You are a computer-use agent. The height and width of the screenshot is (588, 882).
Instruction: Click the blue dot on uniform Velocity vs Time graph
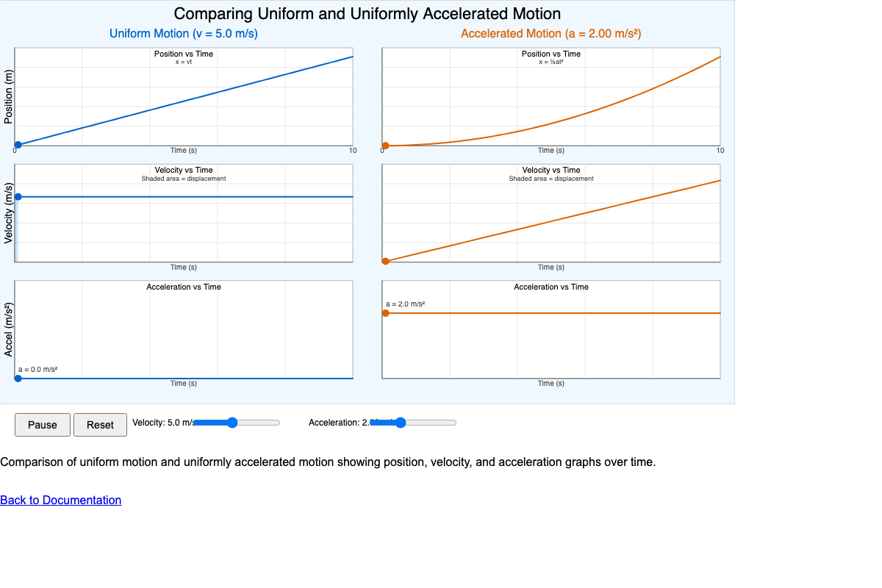pyautogui.click(x=18, y=196)
